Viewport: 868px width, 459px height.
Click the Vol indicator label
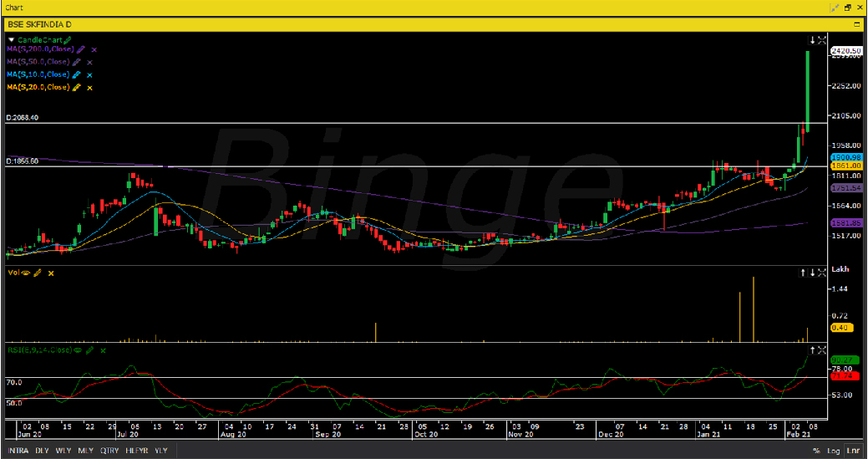click(x=13, y=273)
